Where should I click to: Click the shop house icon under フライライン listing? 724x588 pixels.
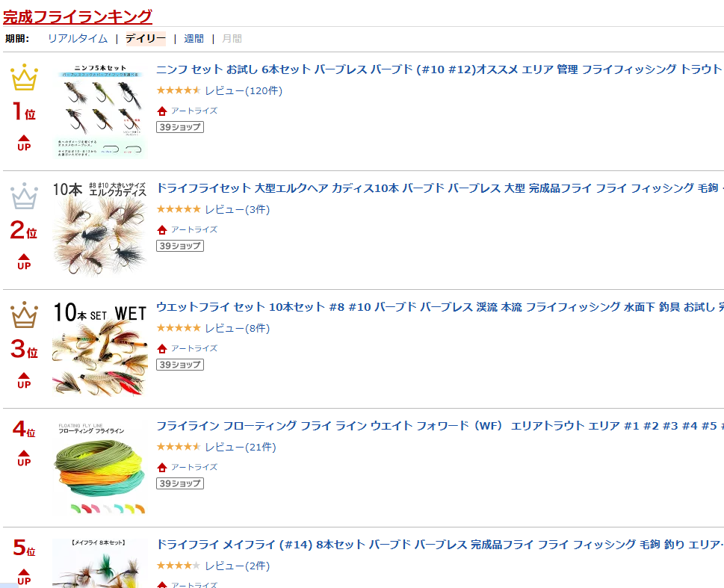pyautogui.click(x=161, y=468)
